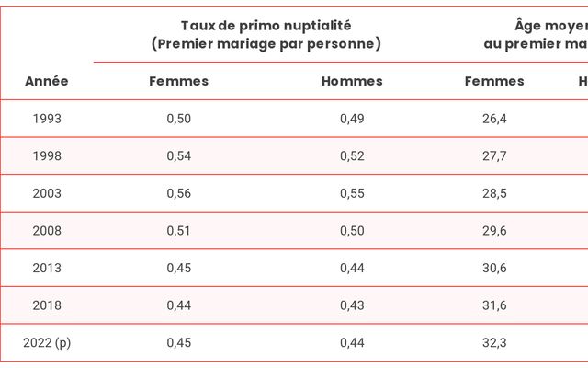Click the 26,4 age value

494,119
